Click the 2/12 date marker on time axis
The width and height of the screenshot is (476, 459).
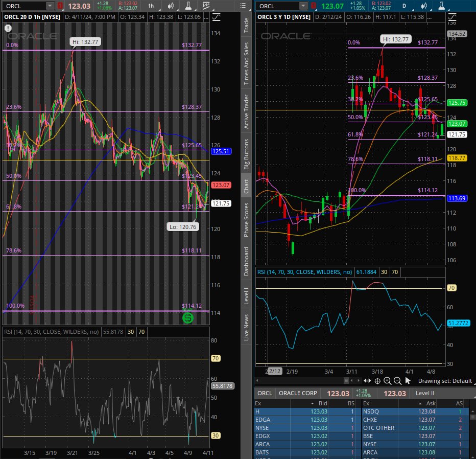tap(275, 371)
